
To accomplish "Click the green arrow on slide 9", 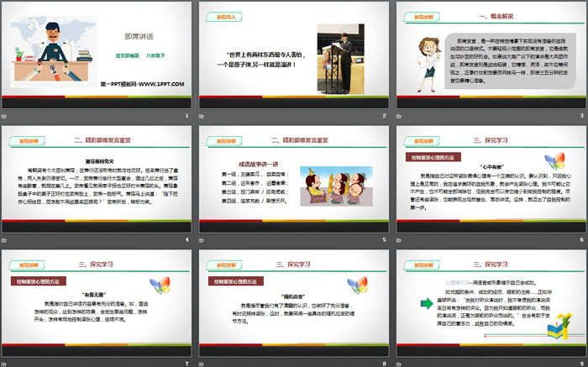I will [427, 303].
